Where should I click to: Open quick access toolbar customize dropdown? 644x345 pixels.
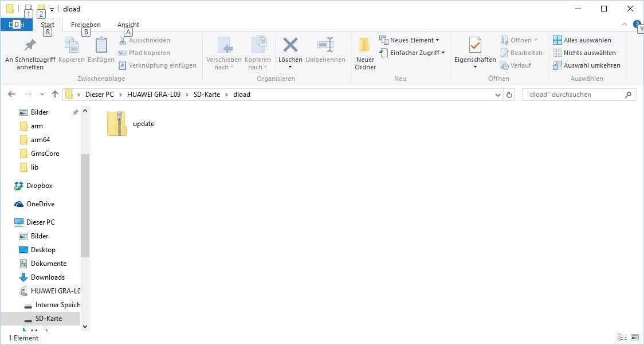click(x=52, y=9)
